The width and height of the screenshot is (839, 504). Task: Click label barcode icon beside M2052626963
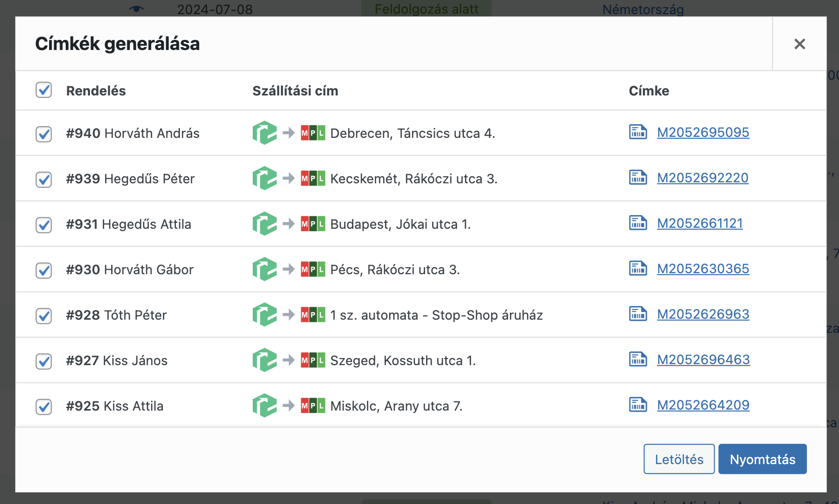[638, 314]
